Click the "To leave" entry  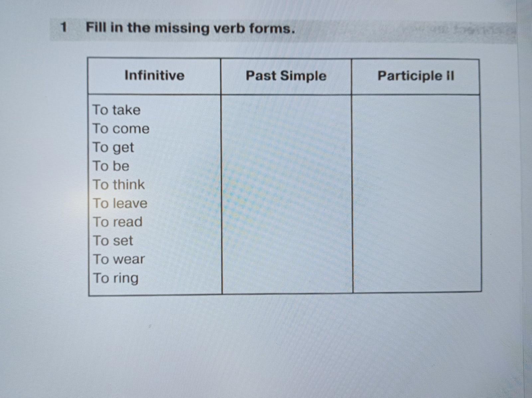pos(120,203)
